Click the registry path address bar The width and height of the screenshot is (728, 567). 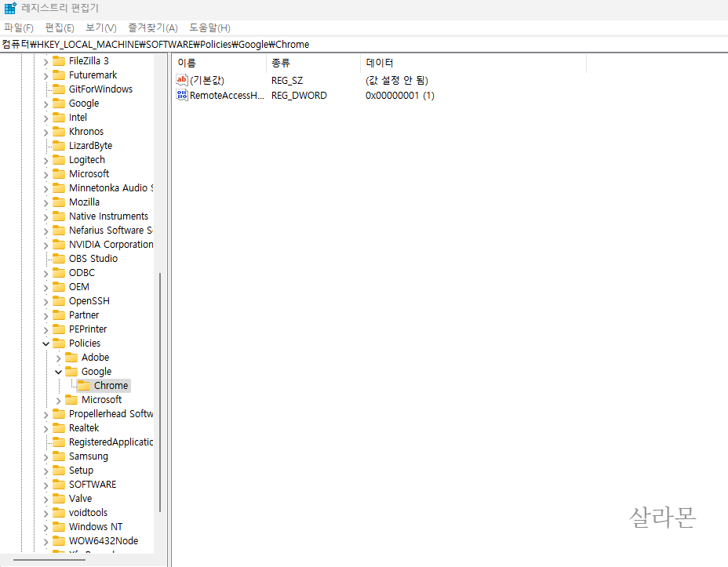coord(364,45)
